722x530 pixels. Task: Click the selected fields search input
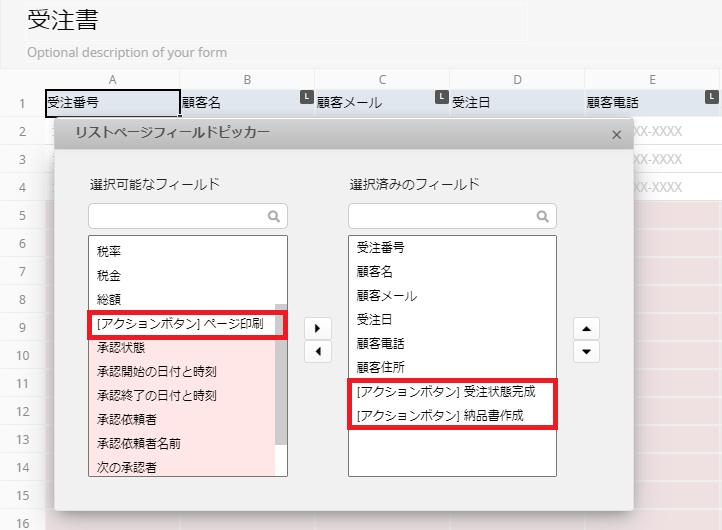(x=441, y=216)
